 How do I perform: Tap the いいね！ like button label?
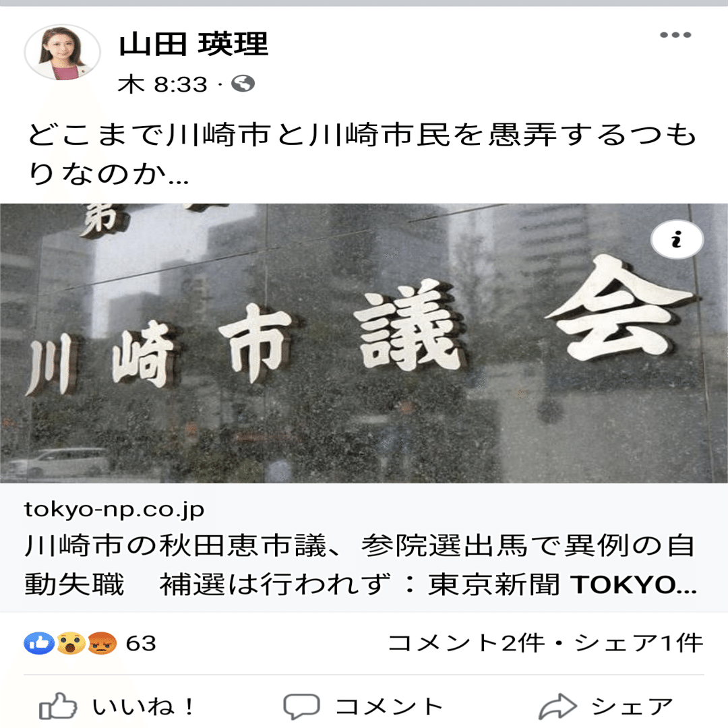coord(144,706)
